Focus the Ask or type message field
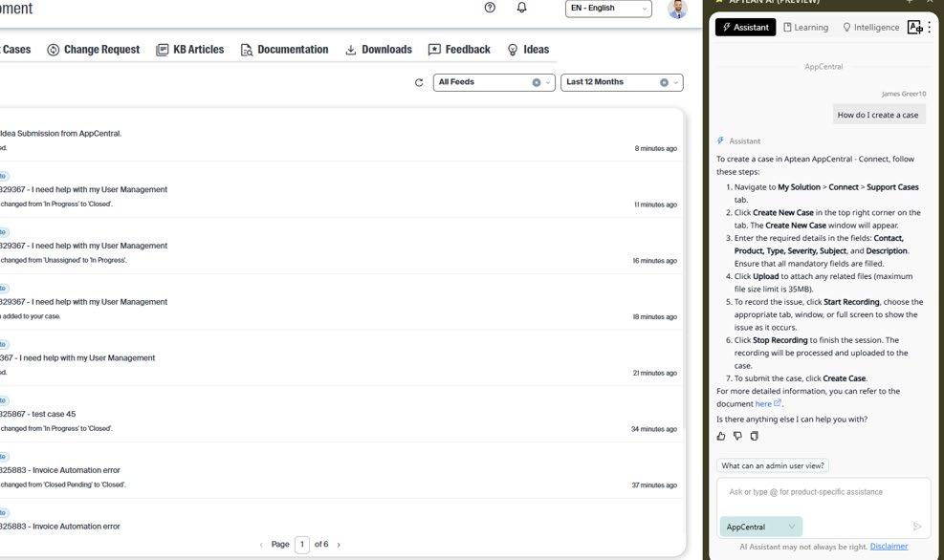The image size is (944, 560). pyautogui.click(x=823, y=492)
